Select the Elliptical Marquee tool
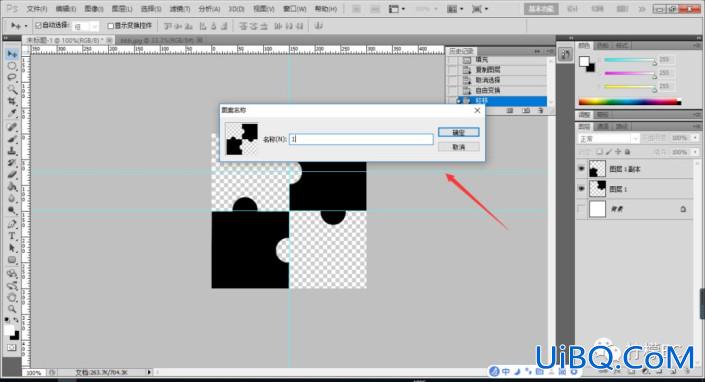Viewport: 705px width, 382px height. (12, 66)
